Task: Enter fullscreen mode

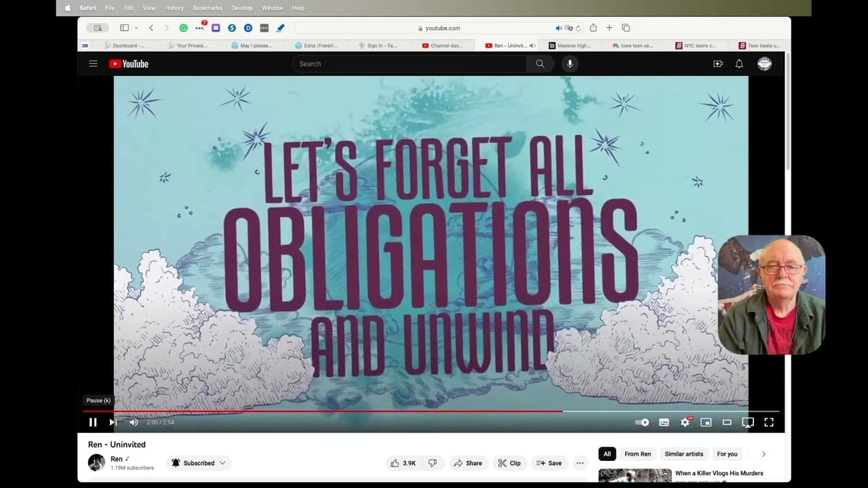Action: [769, 422]
